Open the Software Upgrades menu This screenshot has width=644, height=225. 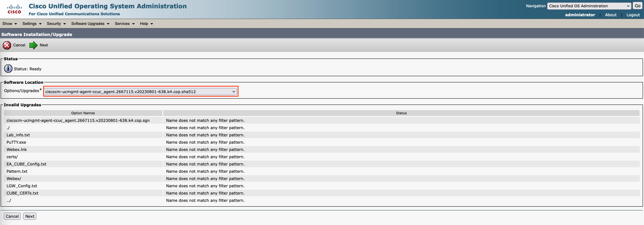point(90,24)
